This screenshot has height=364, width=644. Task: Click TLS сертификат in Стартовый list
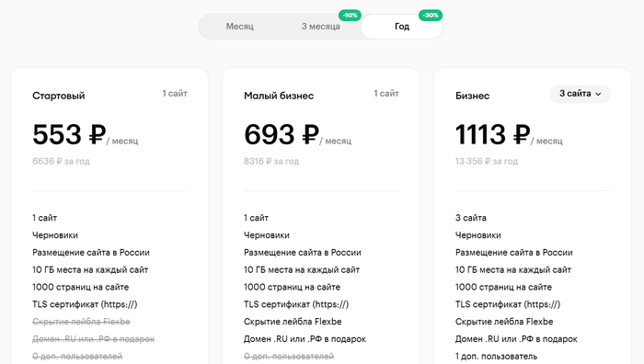[x=85, y=304]
